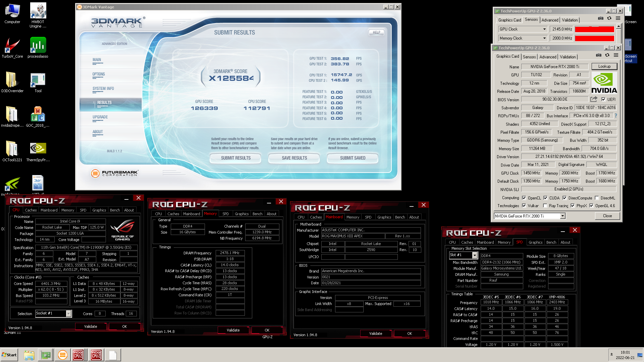Click the Lookup button in GPU-Z
644x362 pixels.
[x=604, y=66]
